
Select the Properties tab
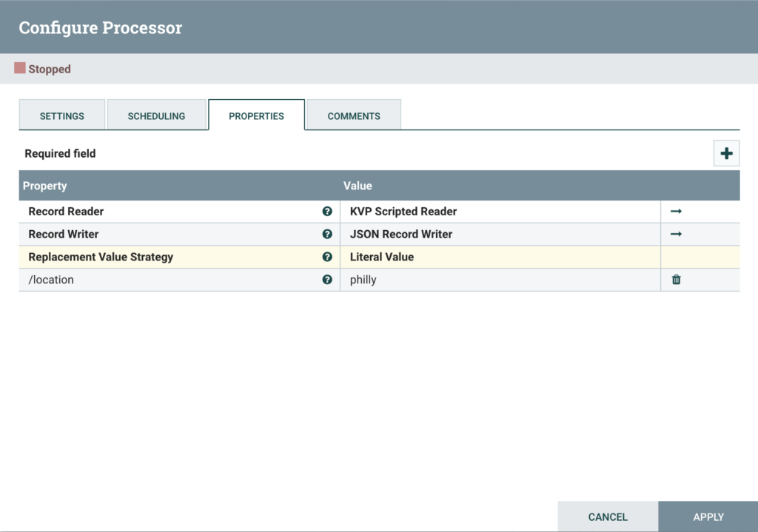[x=256, y=116]
